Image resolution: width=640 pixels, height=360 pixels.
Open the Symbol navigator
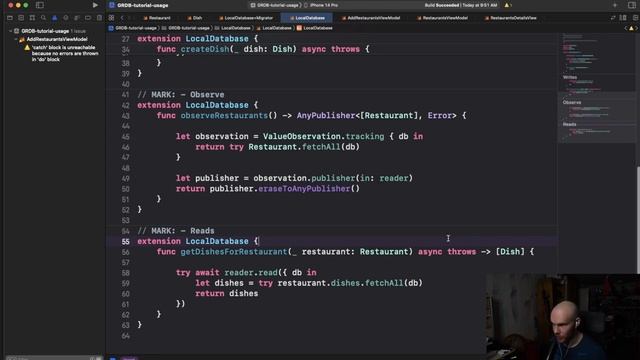coord(32,18)
